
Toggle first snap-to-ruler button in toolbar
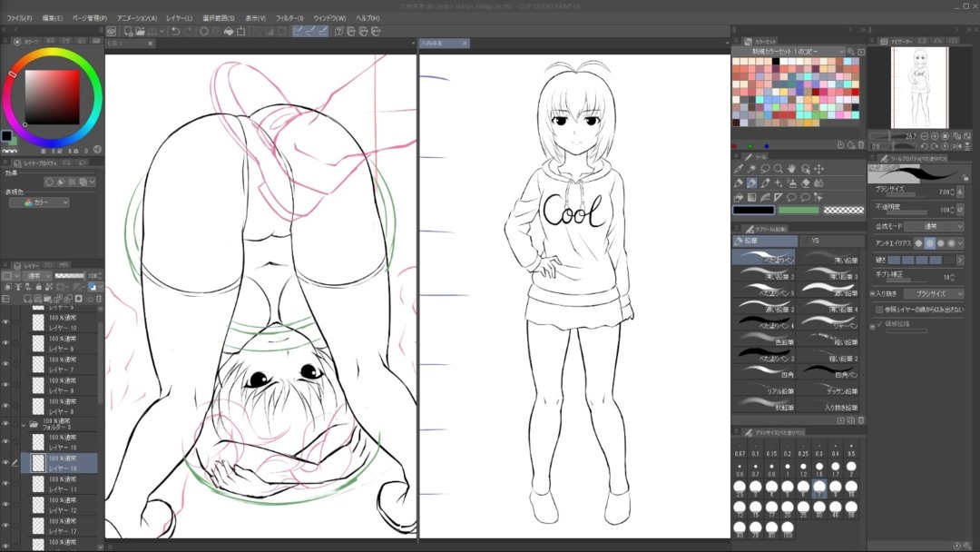click(298, 31)
